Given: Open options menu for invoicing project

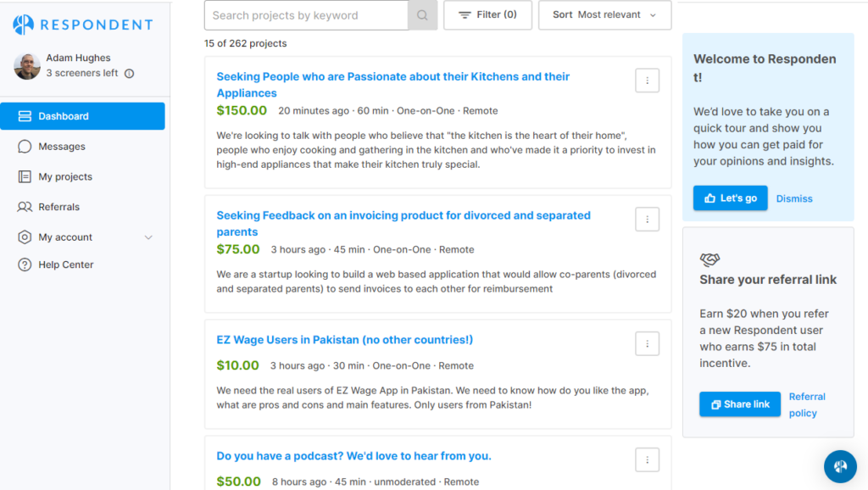Looking at the screenshot, I should (x=647, y=220).
